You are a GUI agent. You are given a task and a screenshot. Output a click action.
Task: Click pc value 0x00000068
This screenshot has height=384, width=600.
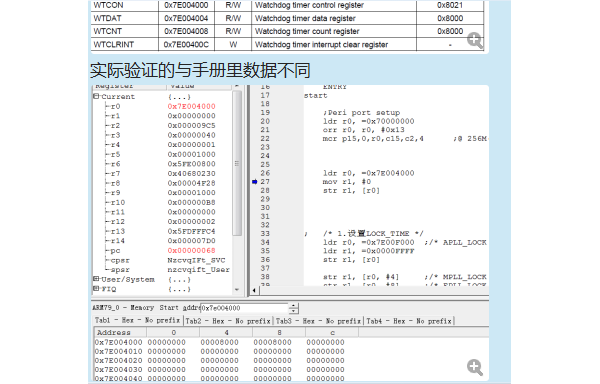click(x=191, y=251)
